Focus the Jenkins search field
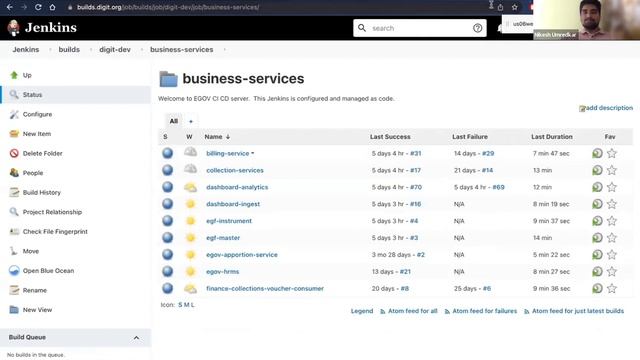 (x=420, y=28)
